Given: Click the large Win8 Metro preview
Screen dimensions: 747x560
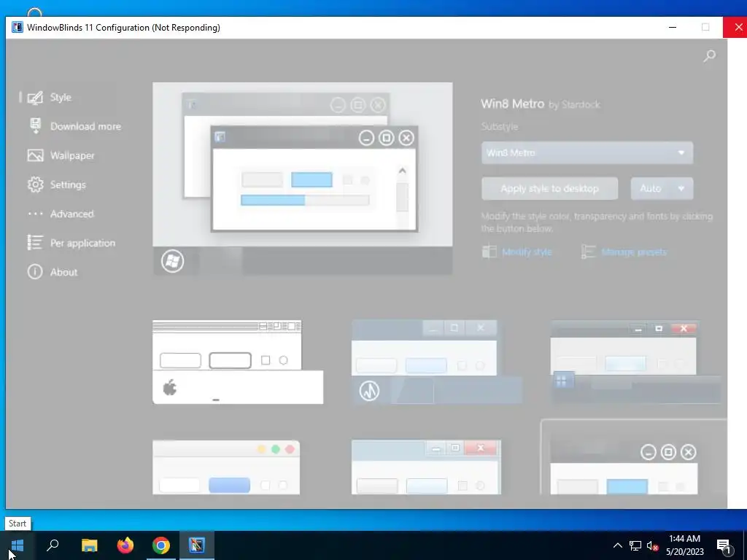Looking at the screenshot, I should tap(303, 179).
